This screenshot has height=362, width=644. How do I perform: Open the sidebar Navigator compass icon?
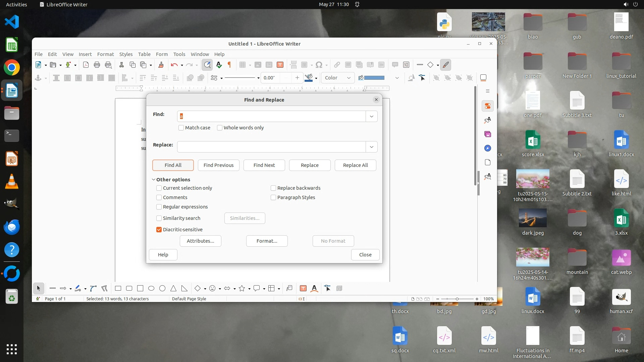point(488,148)
